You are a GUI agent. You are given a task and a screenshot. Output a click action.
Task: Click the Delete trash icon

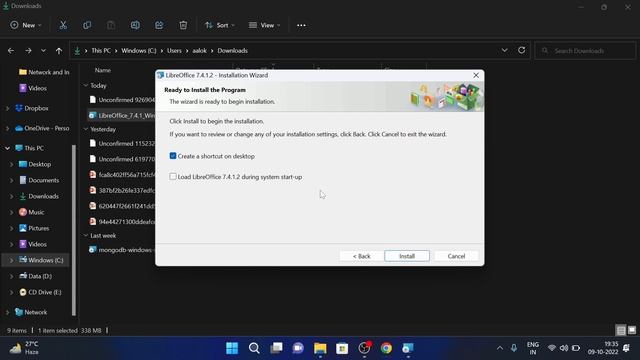[183, 25]
